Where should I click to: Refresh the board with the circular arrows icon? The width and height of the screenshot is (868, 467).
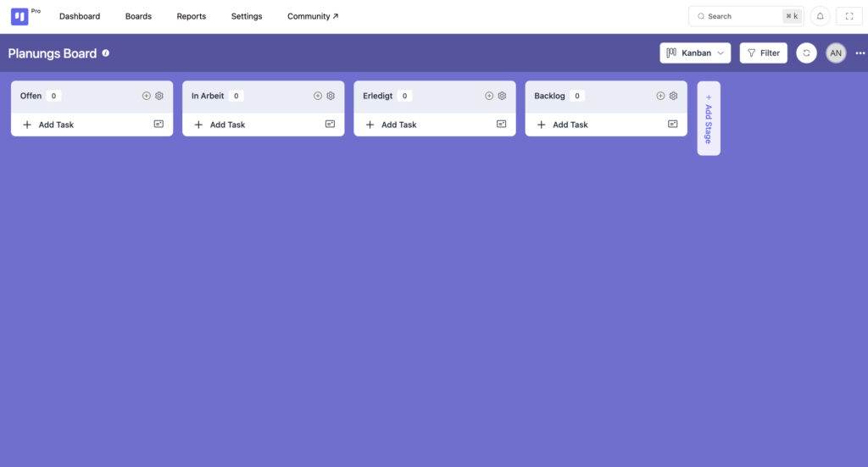click(807, 53)
